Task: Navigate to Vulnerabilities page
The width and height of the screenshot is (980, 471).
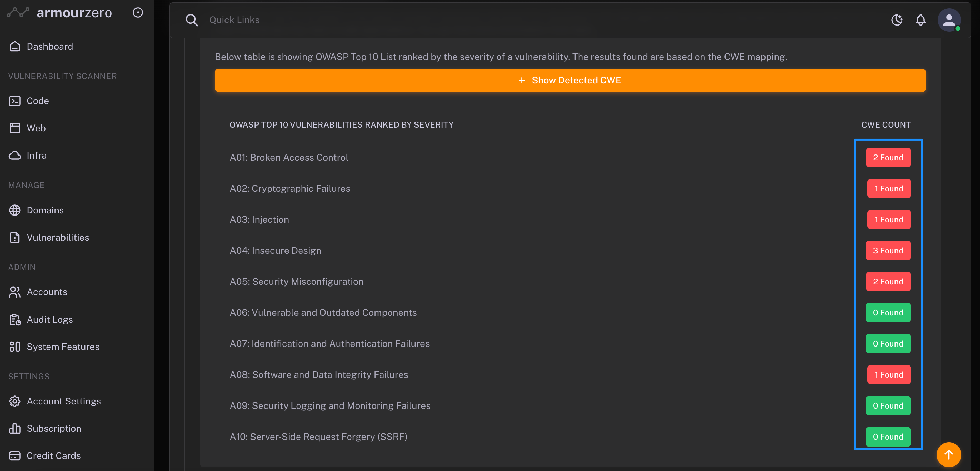Action: 58,238
